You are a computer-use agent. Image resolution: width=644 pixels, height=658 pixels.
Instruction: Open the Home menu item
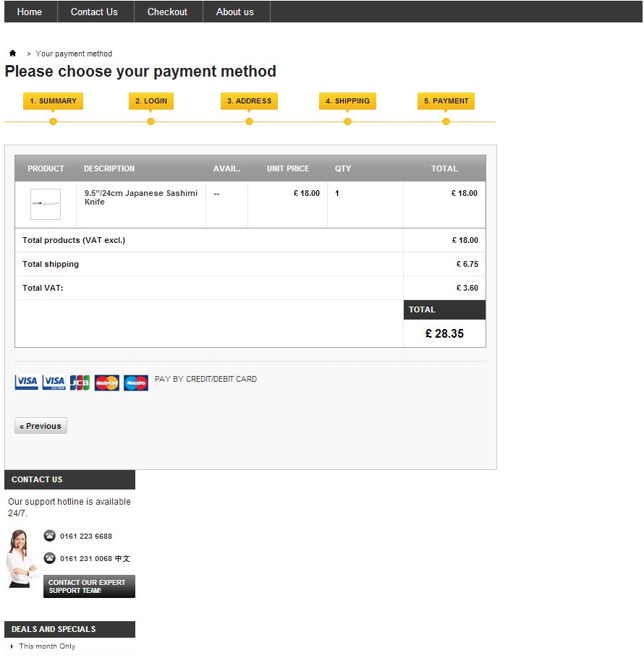coord(30,12)
